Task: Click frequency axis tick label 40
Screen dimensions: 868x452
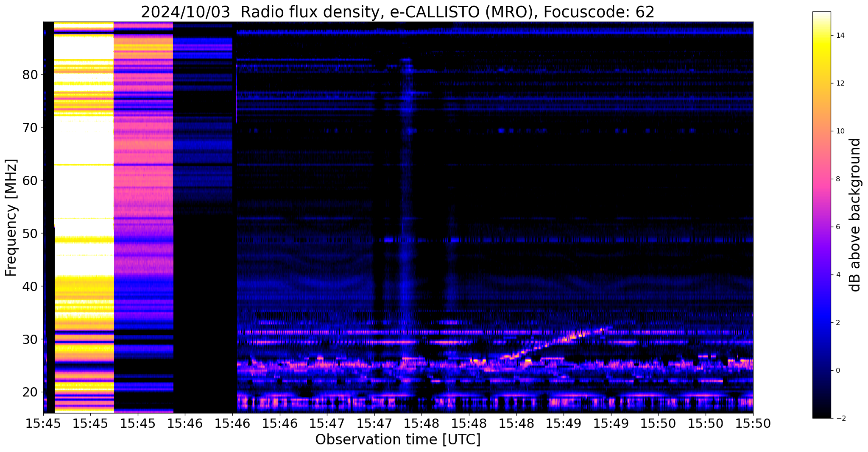Action: tap(30, 286)
